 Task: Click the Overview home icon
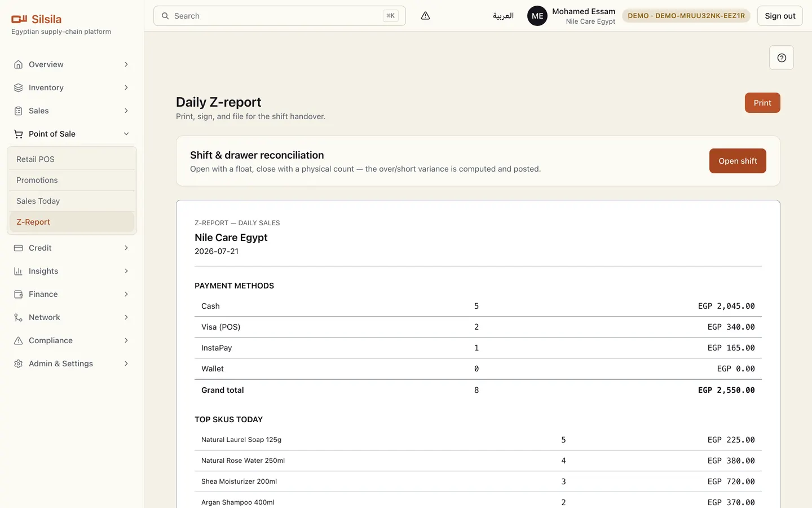tap(19, 64)
